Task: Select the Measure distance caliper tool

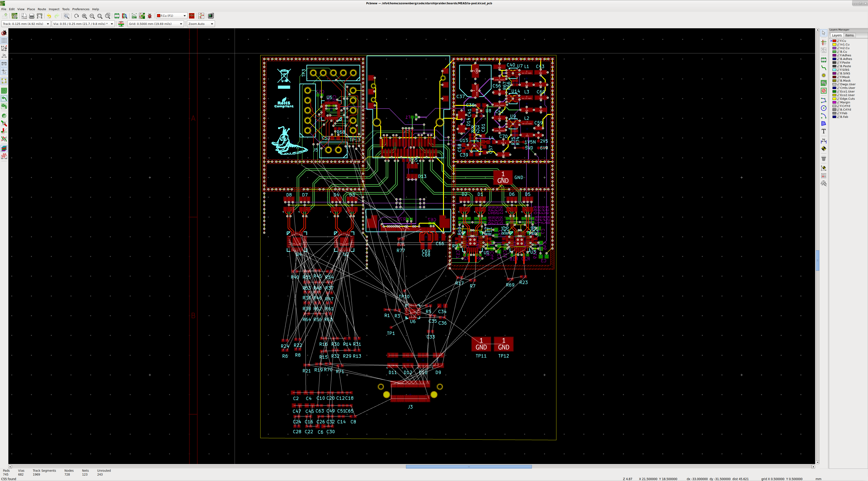Action: click(x=823, y=183)
